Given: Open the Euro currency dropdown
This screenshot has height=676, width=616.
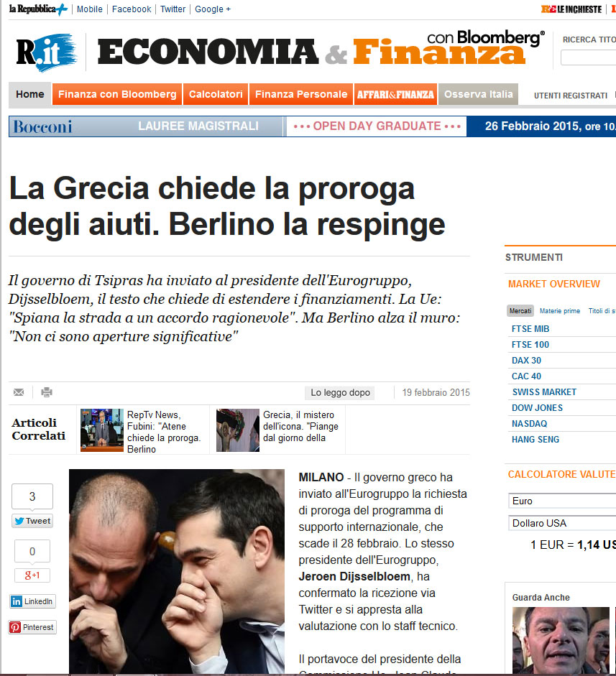Looking at the screenshot, I should (x=562, y=501).
